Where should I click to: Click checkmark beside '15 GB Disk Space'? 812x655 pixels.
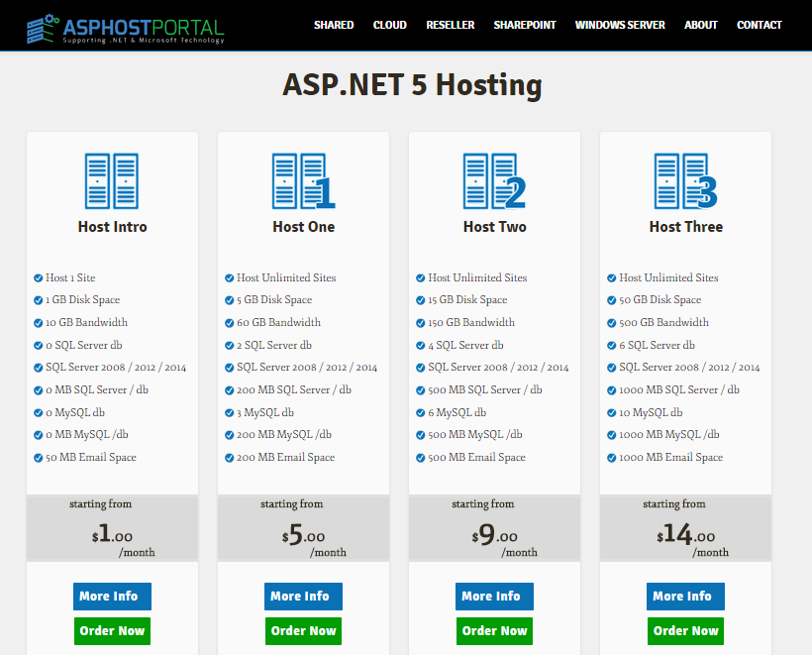click(420, 300)
